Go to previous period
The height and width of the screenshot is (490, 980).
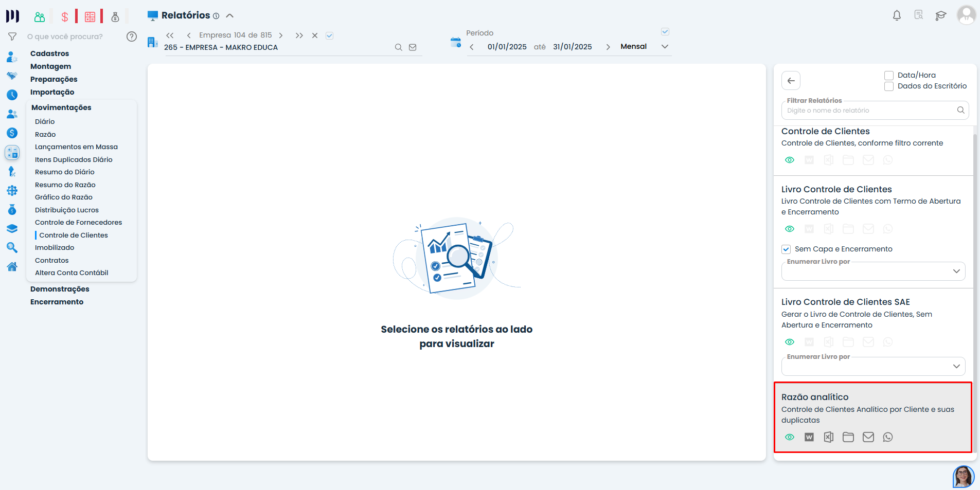pyautogui.click(x=472, y=47)
